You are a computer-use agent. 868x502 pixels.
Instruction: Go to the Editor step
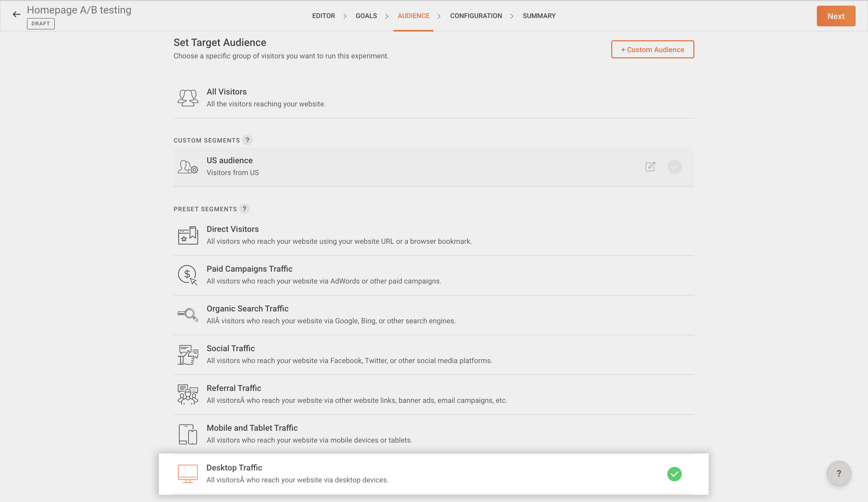(x=323, y=16)
